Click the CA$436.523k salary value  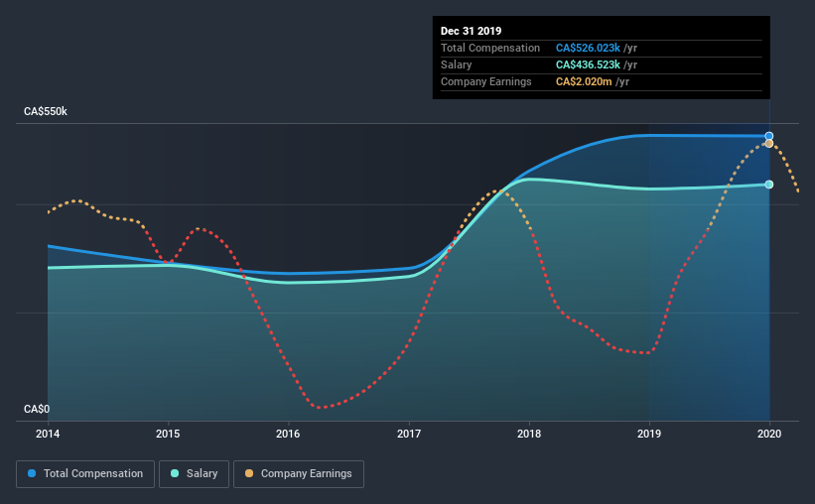588,64
